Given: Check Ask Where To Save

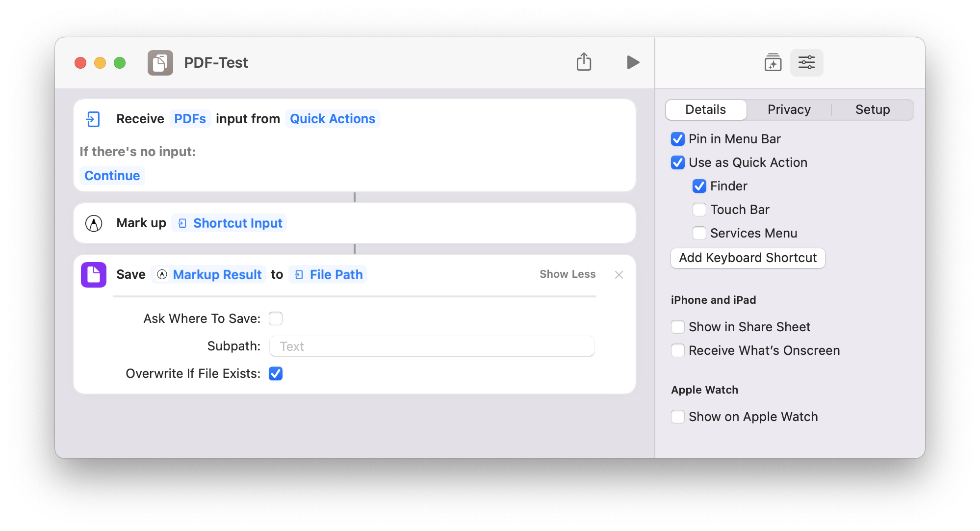Looking at the screenshot, I should coord(276,319).
